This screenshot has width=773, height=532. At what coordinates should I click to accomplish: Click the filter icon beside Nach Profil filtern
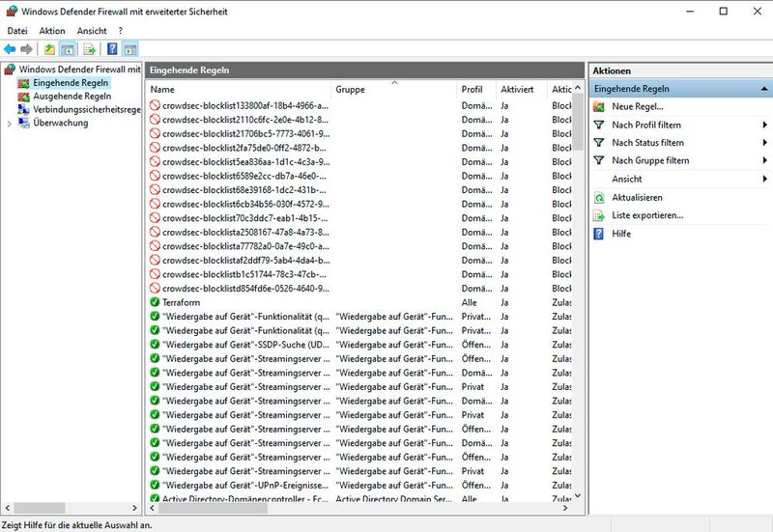tap(599, 125)
